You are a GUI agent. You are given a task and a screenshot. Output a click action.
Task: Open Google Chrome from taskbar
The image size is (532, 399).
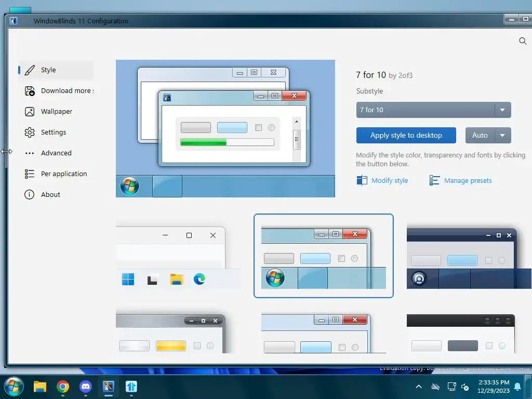(63, 387)
